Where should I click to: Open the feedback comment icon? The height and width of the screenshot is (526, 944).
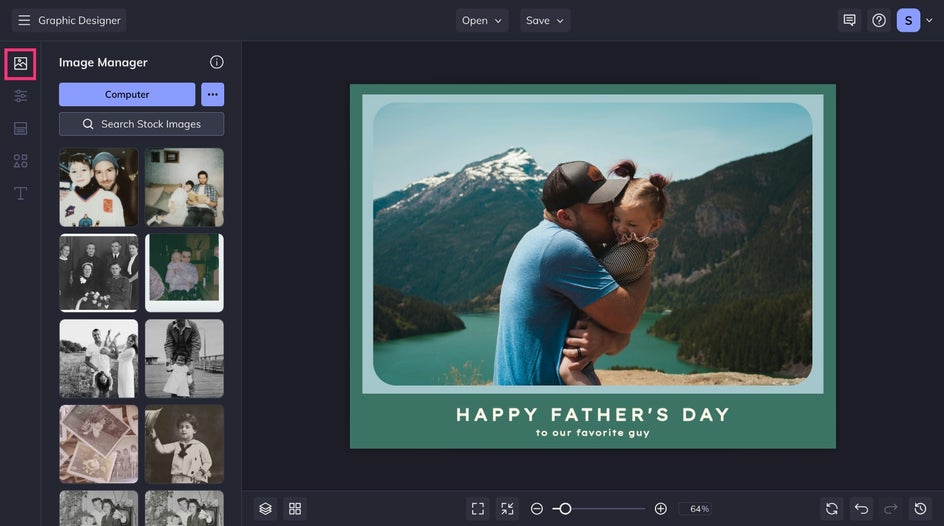coord(849,20)
